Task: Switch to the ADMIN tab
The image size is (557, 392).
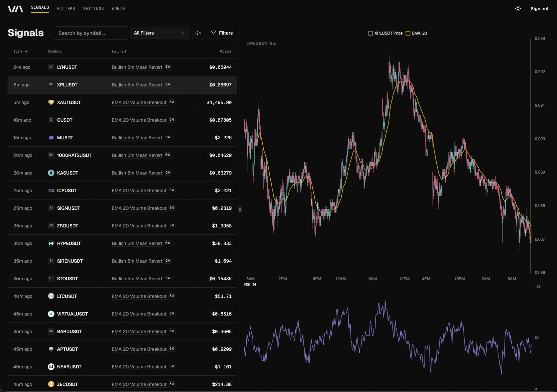Action: 118,9
